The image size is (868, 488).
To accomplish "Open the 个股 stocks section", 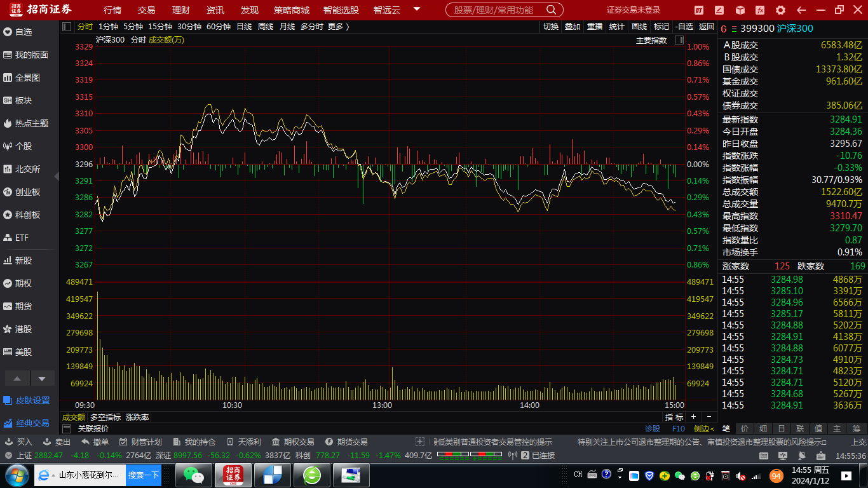I will [18, 146].
